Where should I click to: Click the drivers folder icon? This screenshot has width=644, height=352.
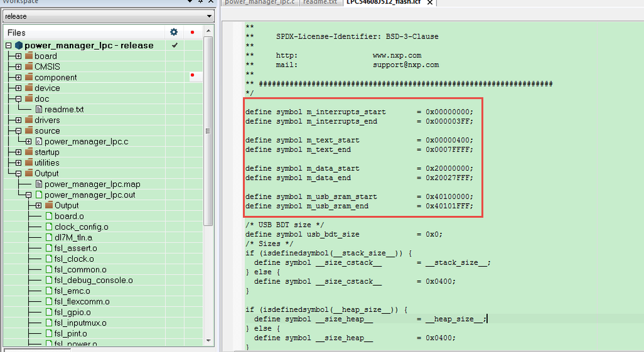pos(29,119)
